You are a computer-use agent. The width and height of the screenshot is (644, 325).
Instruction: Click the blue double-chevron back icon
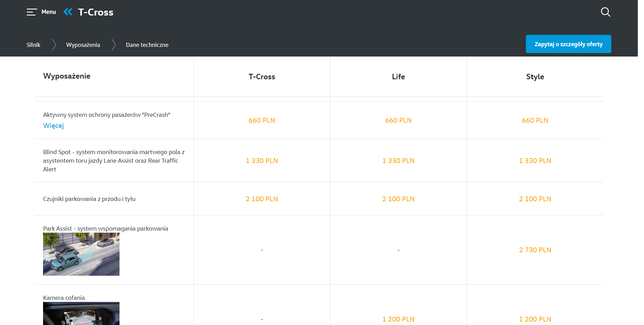68,12
